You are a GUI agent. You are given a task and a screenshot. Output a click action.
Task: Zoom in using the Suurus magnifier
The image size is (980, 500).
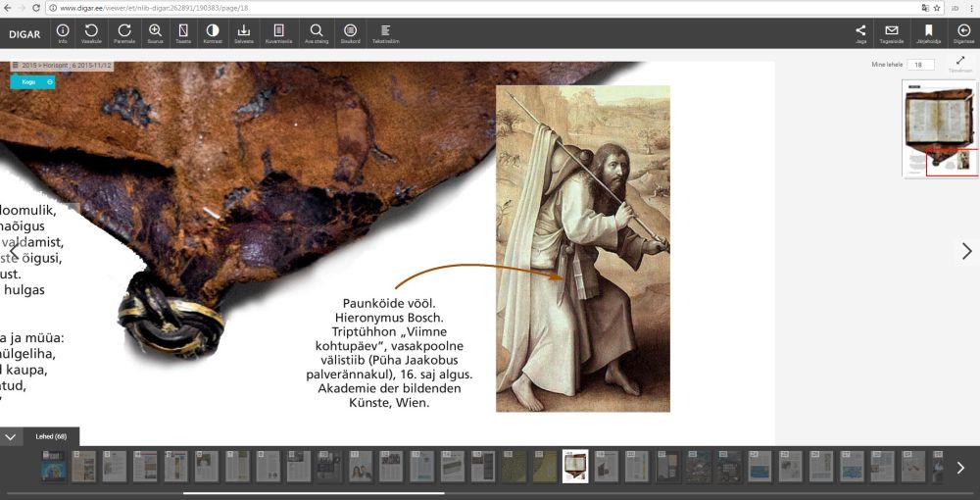(x=155, y=32)
